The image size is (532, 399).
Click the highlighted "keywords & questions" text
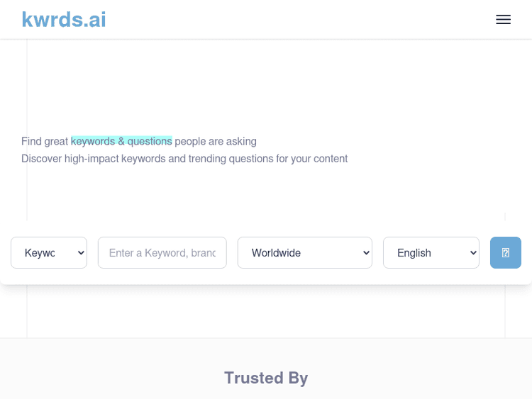click(x=121, y=142)
